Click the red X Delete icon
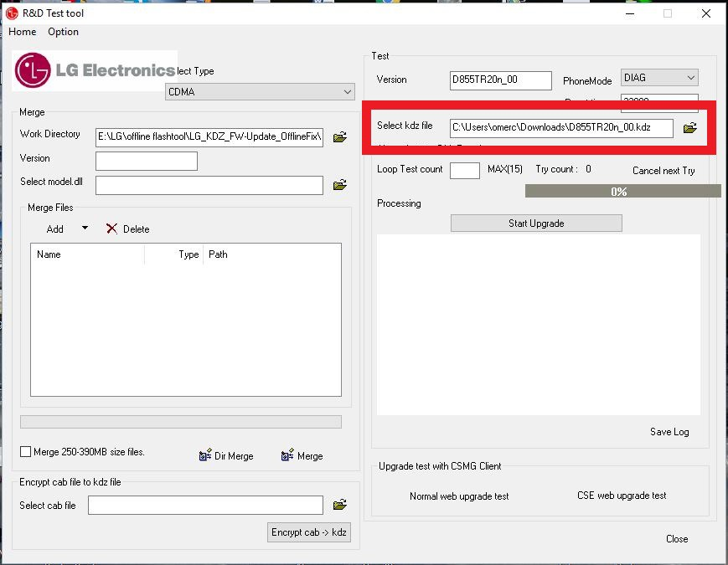 (111, 229)
